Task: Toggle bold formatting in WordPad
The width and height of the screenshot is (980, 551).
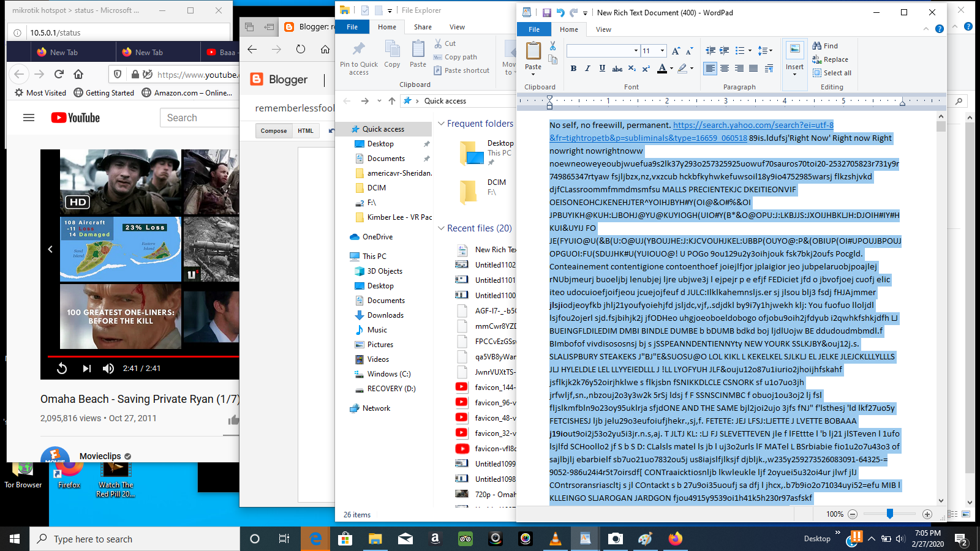Action: click(574, 69)
